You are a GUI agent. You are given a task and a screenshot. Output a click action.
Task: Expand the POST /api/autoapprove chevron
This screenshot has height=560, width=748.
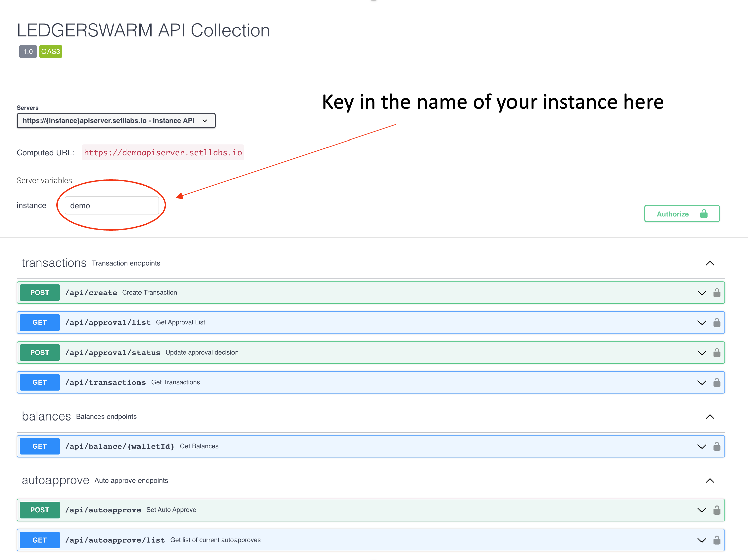click(x=702, y=510)
